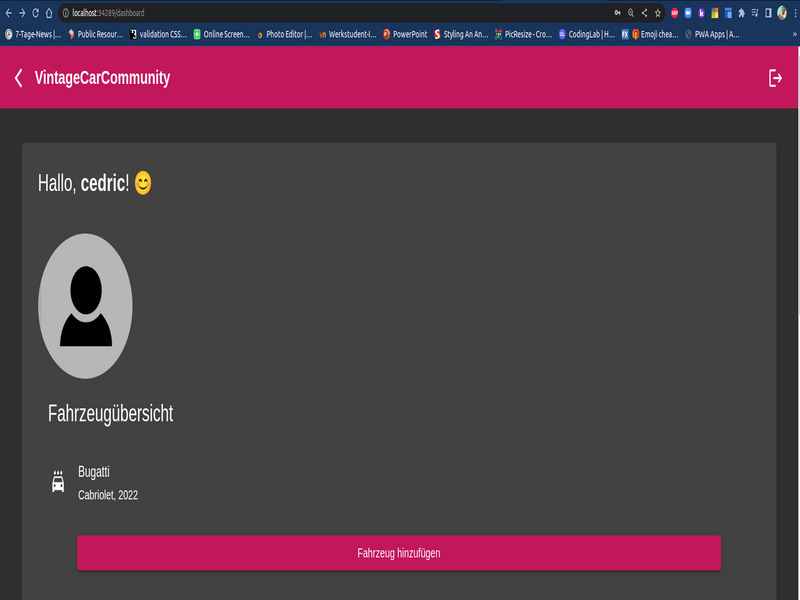Click the logout icon in header
This screenshot has width=800, height=600.
775,78
